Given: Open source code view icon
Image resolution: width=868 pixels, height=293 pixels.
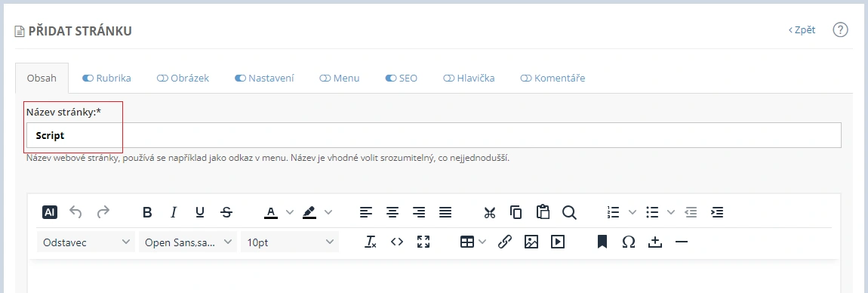Looking at the screenshot, I should pos(397,242).
